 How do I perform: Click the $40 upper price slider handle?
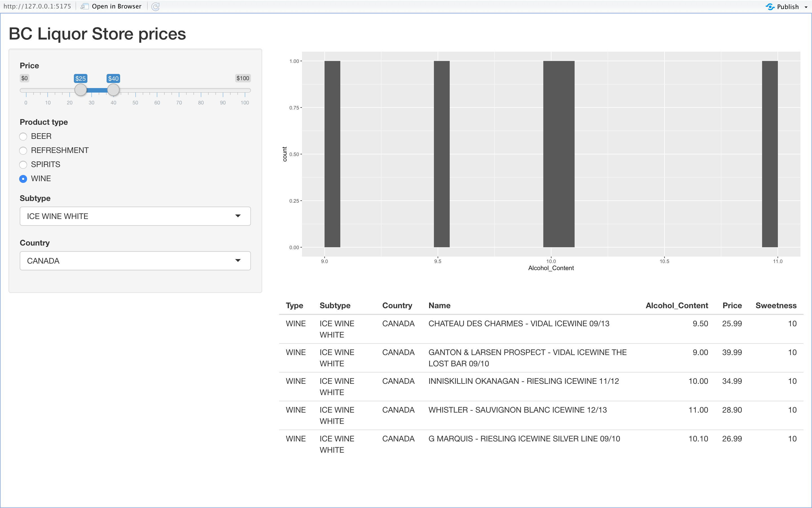coord(113,90)
